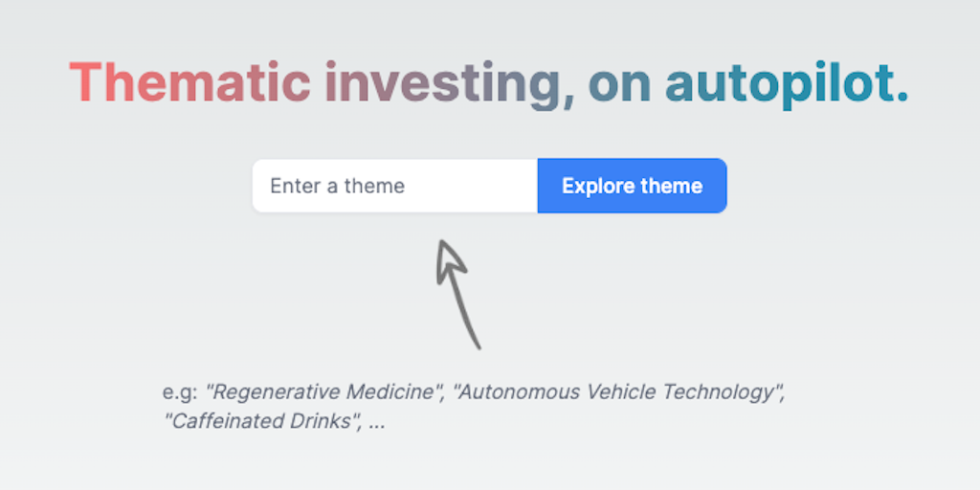The image size is (980, 490).
Task: Click the word "Thematic" in the headline
Action: point(189,82)
